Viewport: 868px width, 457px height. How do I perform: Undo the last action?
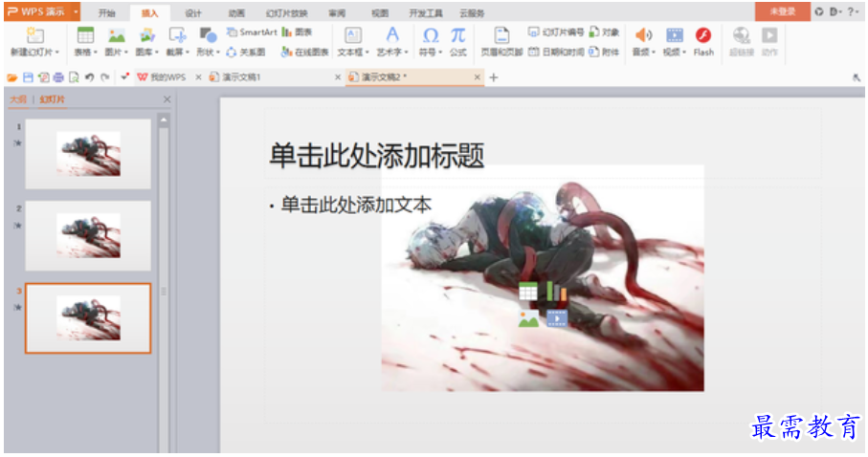pyautogui.click(x=89, y=77)
